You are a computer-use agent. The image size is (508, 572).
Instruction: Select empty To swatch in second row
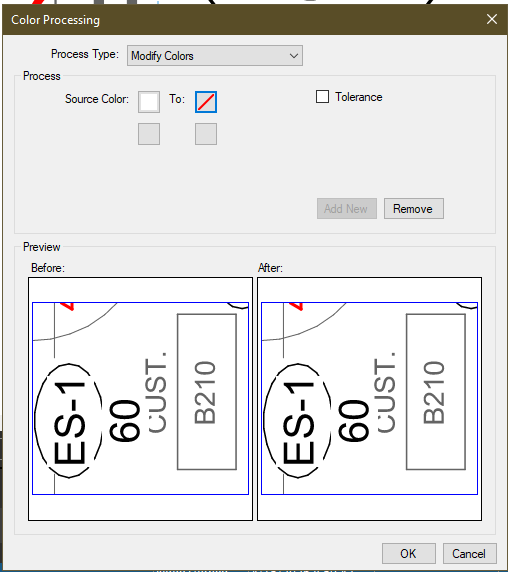(x=206, y=134)
